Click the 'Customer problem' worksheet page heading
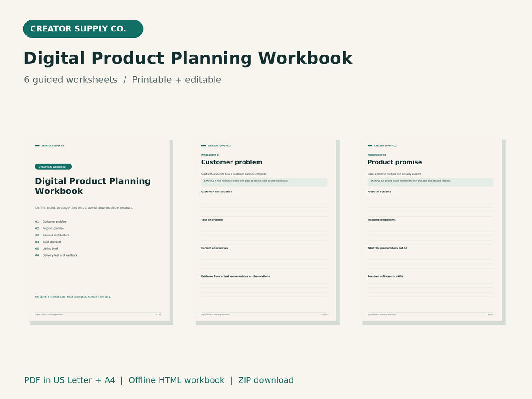The image size is (532, 399). [x=231, y=162]
